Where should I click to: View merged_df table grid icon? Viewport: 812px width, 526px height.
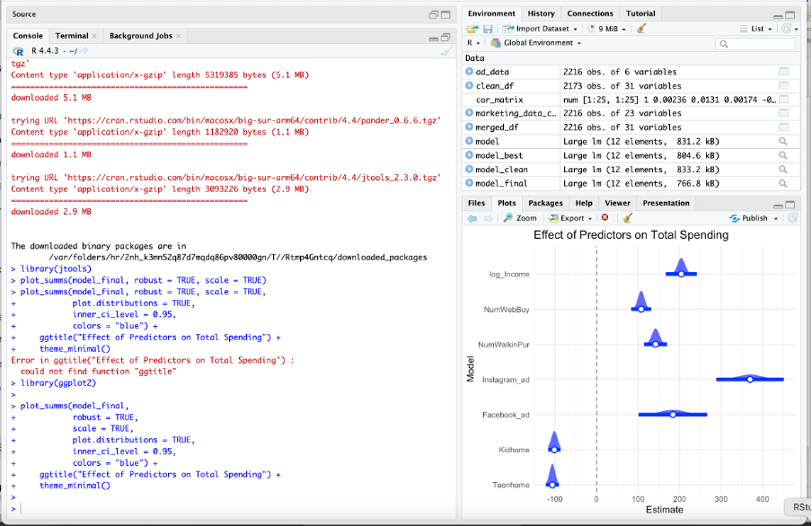(783, 127)
